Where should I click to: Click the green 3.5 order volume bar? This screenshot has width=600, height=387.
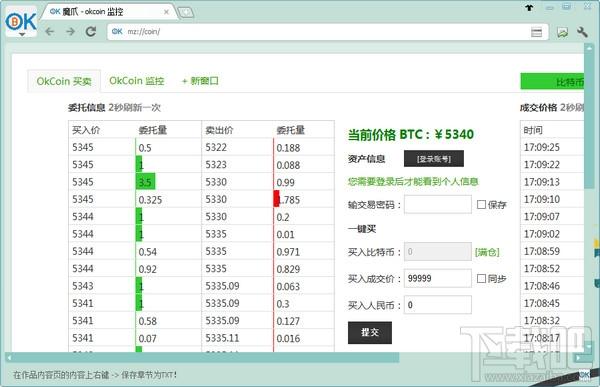145,181
